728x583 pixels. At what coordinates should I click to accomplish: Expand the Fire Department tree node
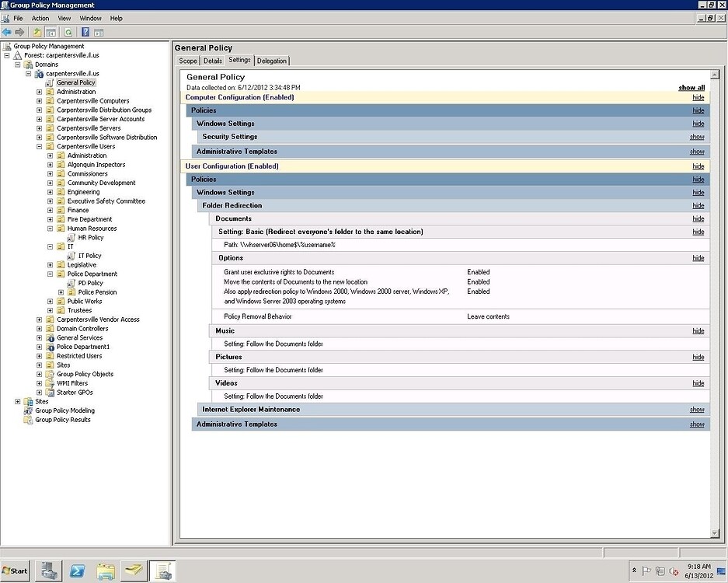click(x=51, y=219)
